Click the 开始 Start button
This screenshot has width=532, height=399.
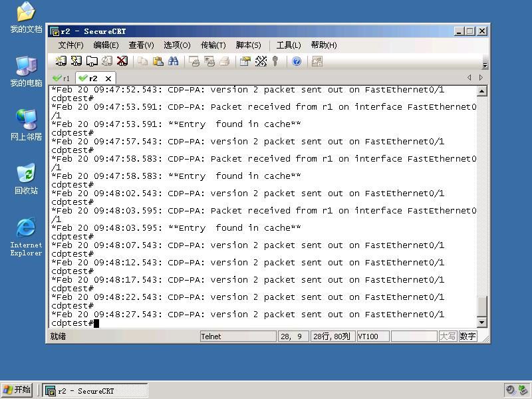click(x=17, y=390)
